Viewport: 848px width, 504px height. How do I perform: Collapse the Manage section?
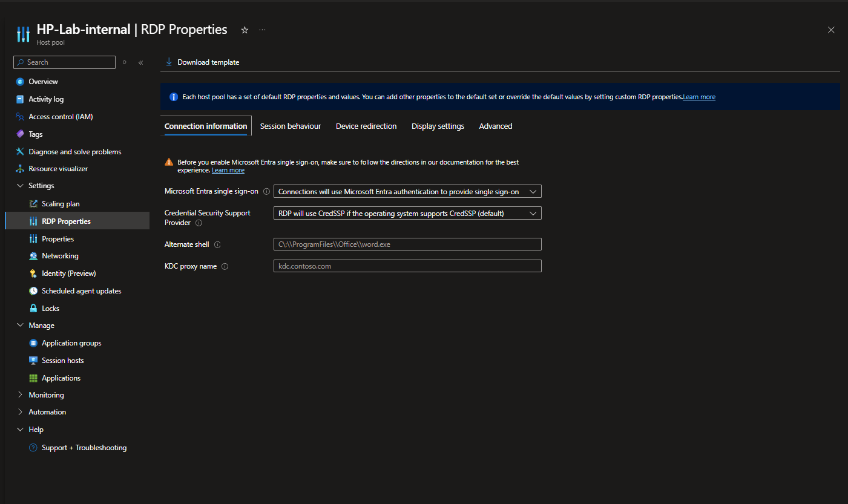click(20, 326)
